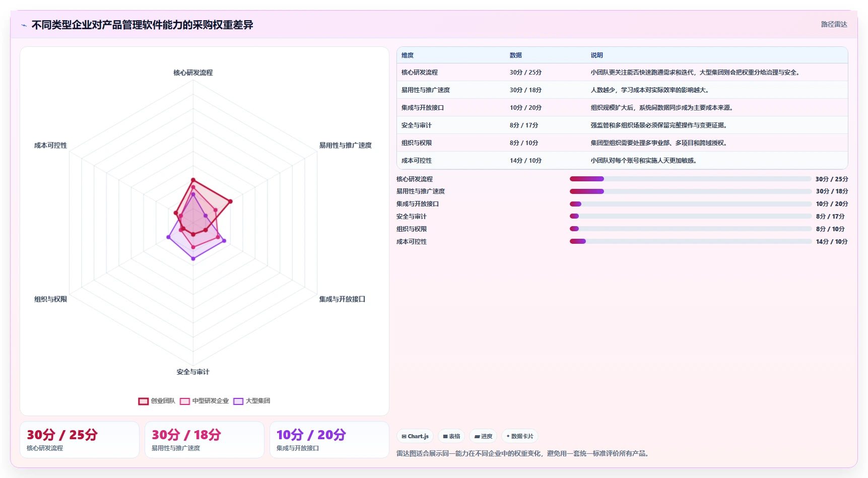The image size is (868, 478).
Task: Toggle the 中型研发企业 legend series
Action: (x=204, y=401)
